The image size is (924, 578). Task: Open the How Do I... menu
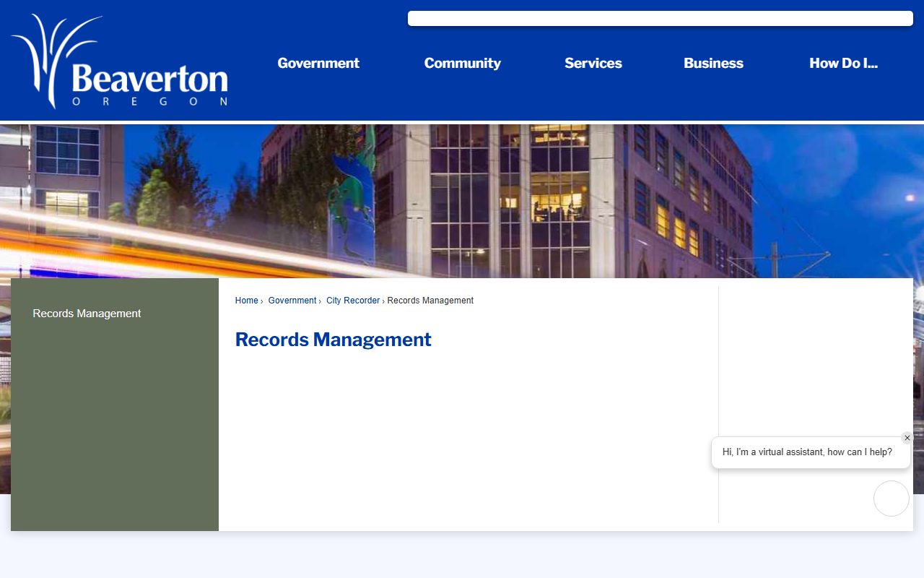coord(844,63)
